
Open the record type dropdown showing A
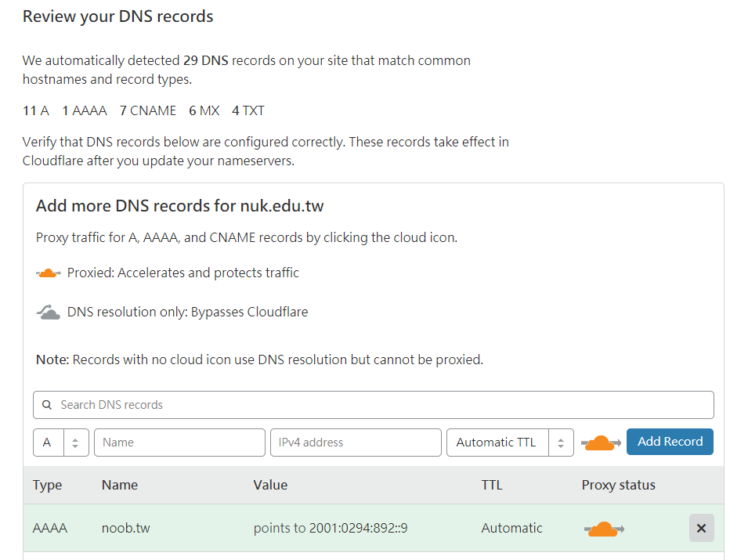tap(60, 443)
